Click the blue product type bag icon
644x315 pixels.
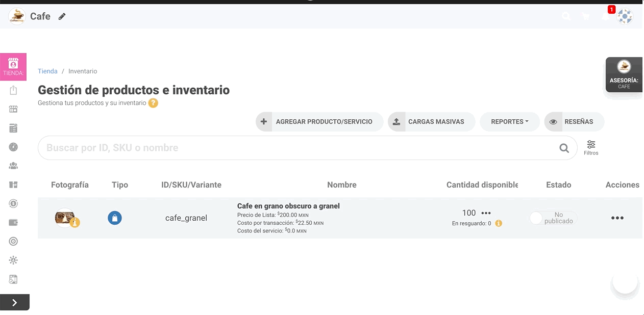(115, 218)
